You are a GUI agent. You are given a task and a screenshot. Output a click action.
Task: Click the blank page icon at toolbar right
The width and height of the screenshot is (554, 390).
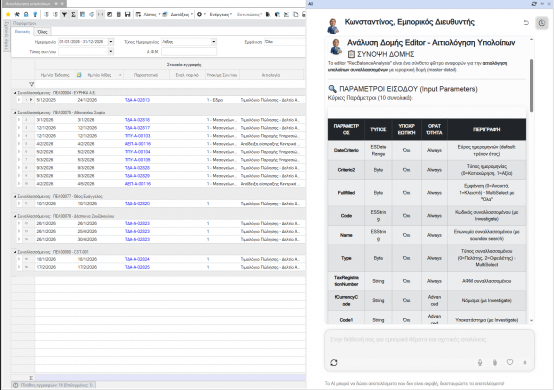(295, 14)
